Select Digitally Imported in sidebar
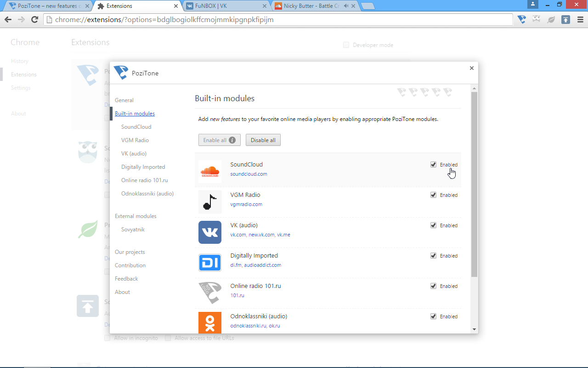The image size is (588, 368). pos(143,167)
